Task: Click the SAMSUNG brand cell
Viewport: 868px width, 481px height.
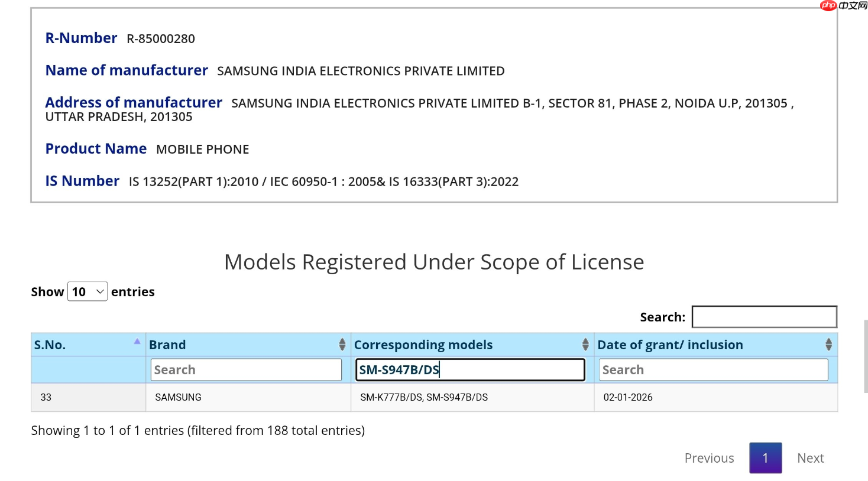Action: [x=178, y=398]
